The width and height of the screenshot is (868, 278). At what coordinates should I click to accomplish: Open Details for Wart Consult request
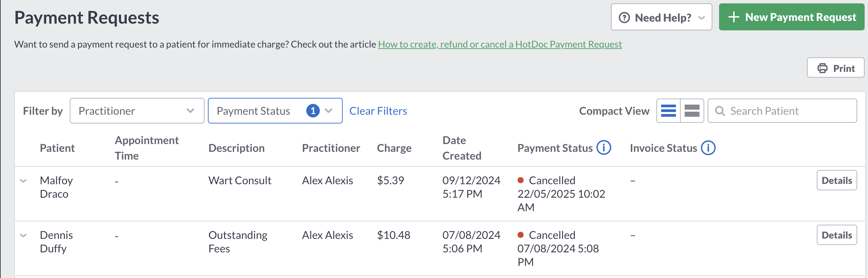(x=837, y=180)
